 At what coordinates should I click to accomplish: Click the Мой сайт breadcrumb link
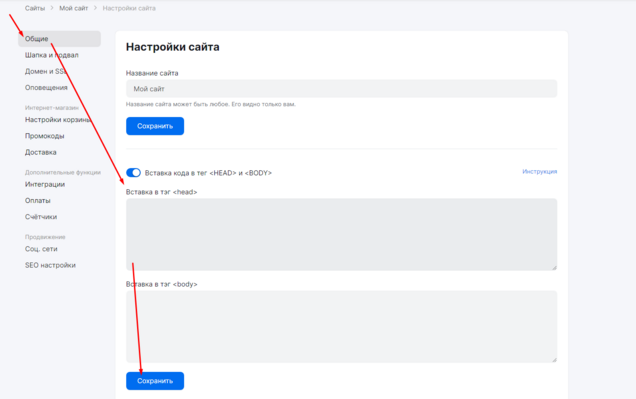pos(73,8)
